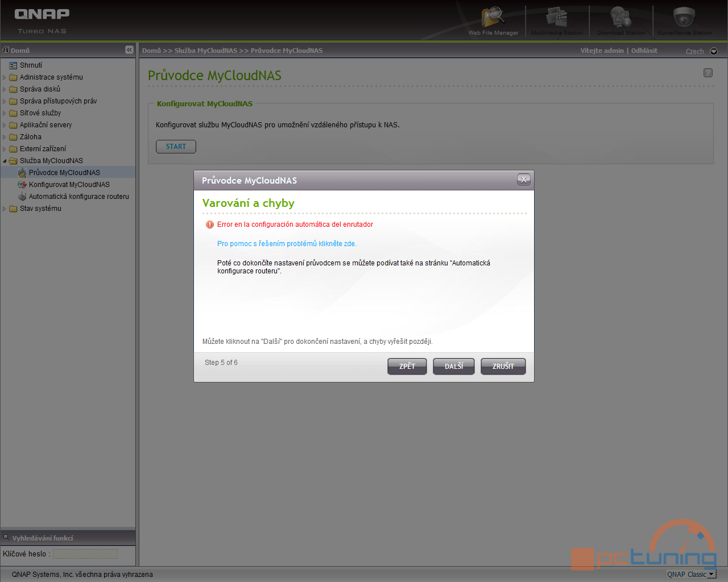Click the Konfigurovat MyCloudNAS icon

[x=22, y=185]
